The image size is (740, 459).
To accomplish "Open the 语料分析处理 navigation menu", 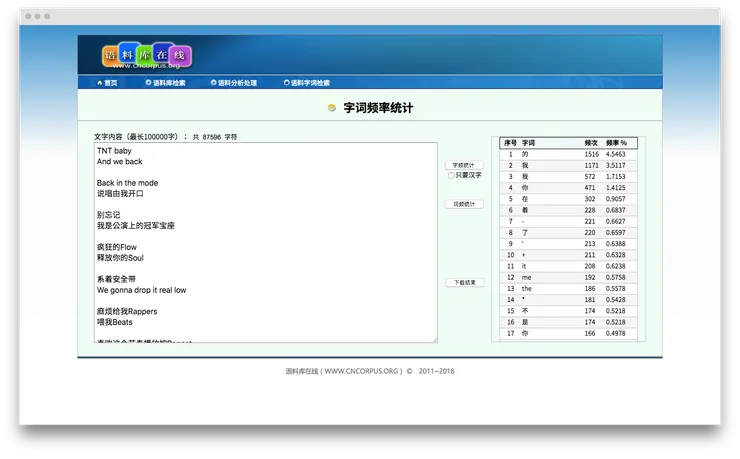I will (234, 83).
